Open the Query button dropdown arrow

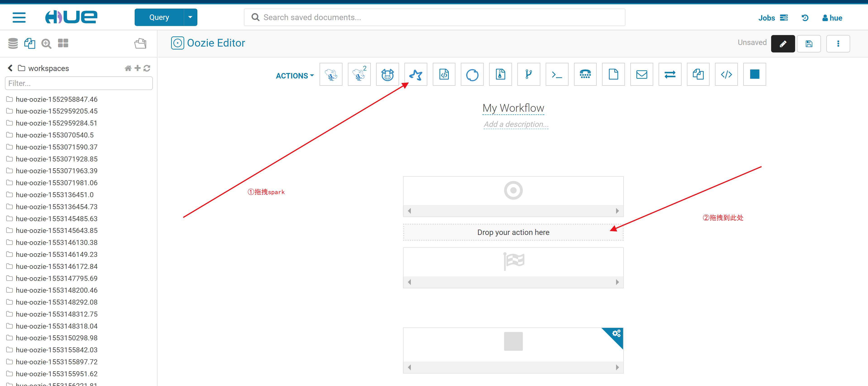click(190, 17)
